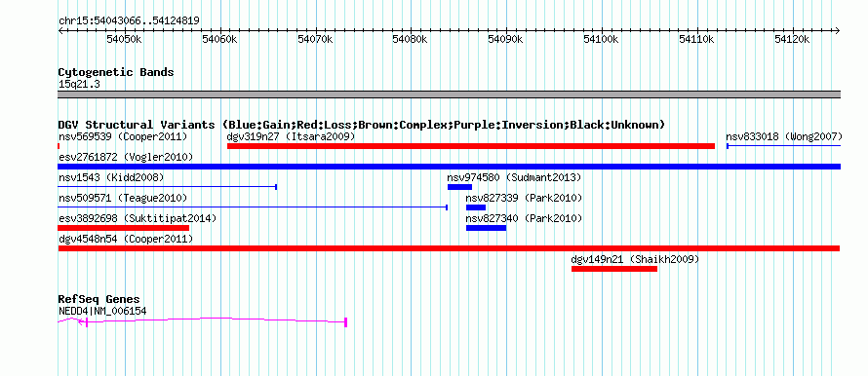Click the DGV Structural Variants track title

(x=361, y=125)
